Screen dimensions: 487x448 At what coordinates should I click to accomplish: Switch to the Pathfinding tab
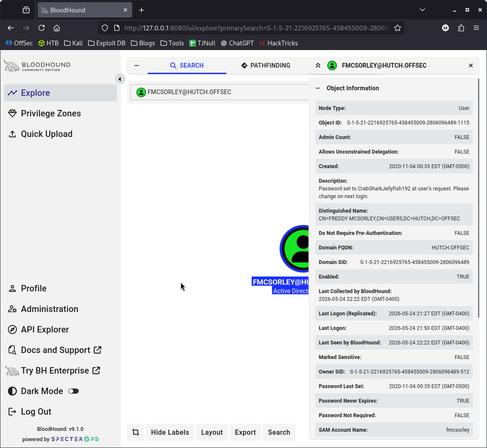266,65
